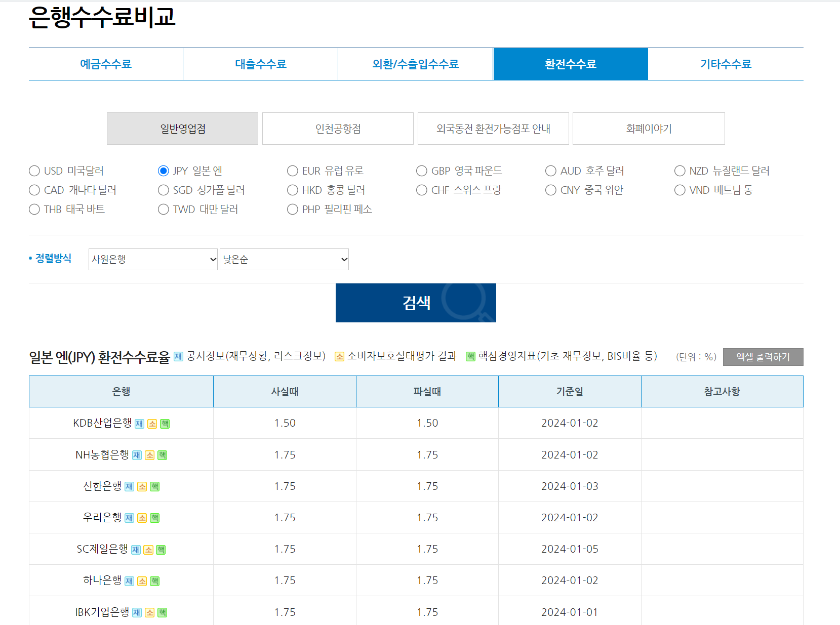Click the date cell 2024-01-03
Screen dimensions: 840x625
570,486
